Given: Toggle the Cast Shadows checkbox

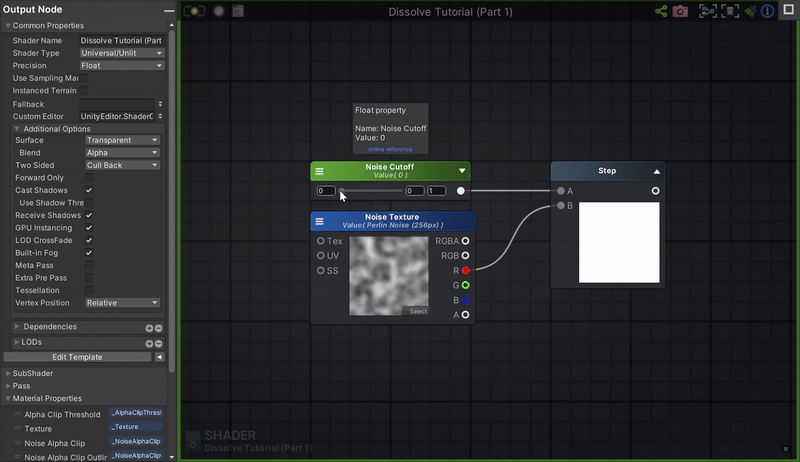Looking at the screenshot, I should tap(89, 190).
